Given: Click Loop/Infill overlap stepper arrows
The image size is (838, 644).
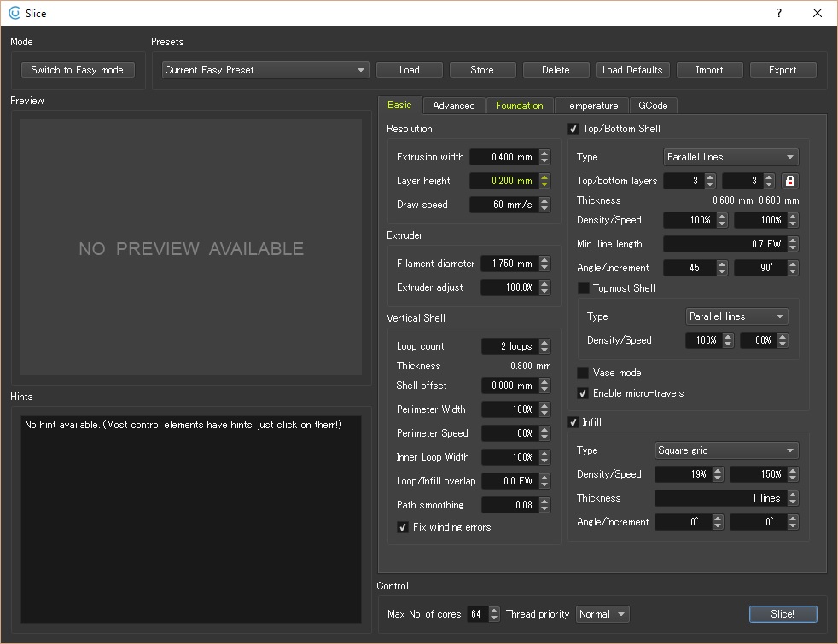Looking at the screenshot, I should (544, 481).
